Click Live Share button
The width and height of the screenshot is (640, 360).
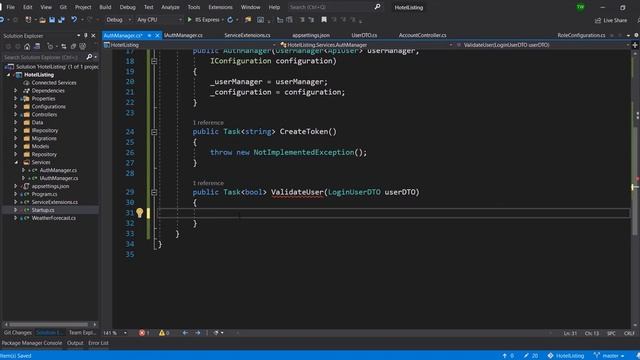coord(611,20)
